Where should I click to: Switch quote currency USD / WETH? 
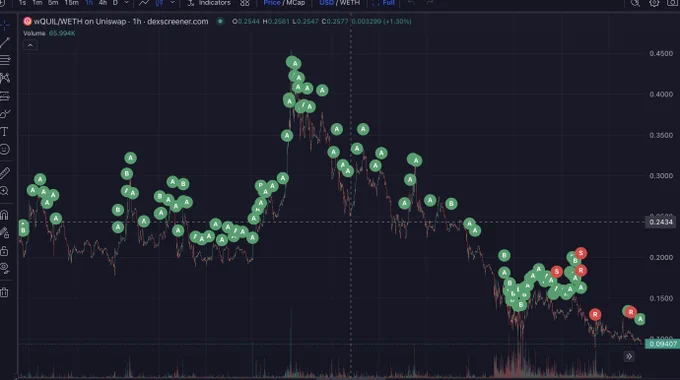click(340, 3)
